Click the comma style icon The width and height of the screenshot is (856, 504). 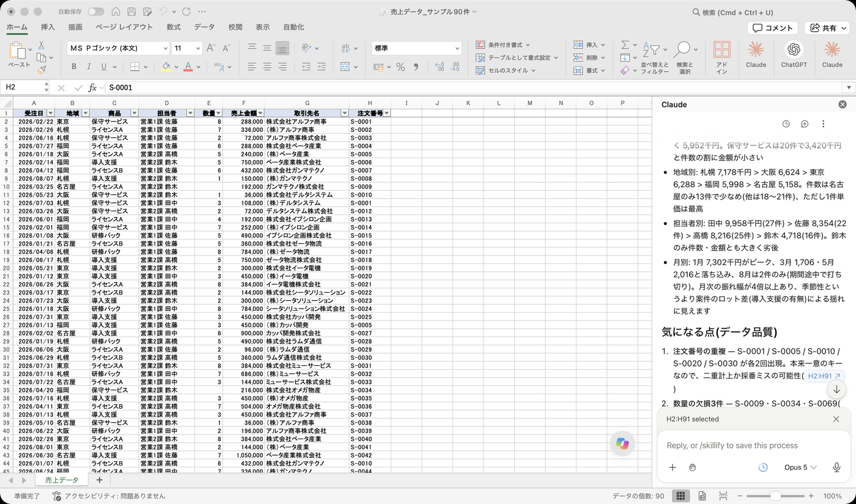click(x=416, y=67)
